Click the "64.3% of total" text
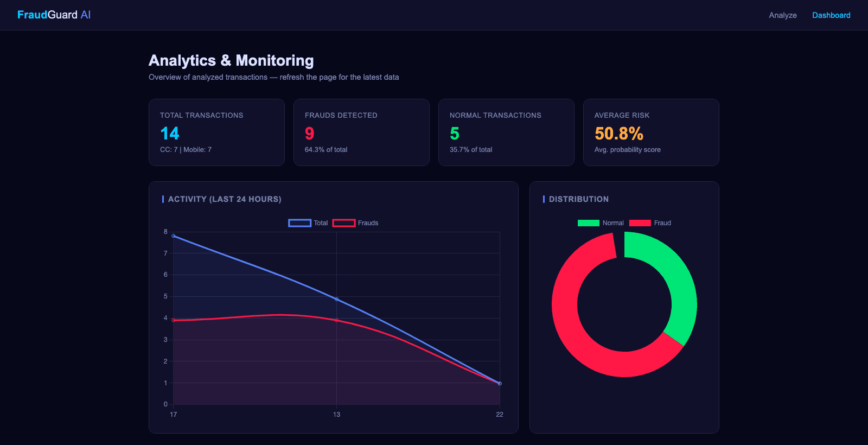The image size is (868, 445). (326, 150)
